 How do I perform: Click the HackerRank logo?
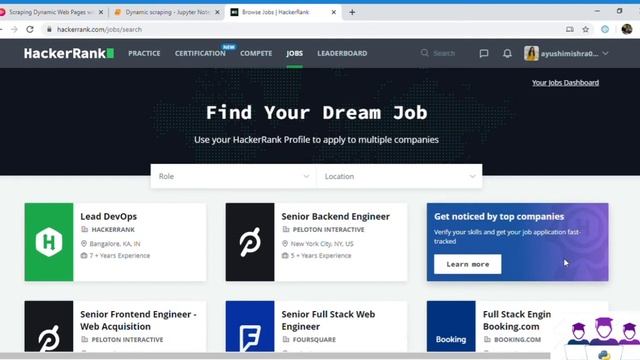(x=69, y=53)
